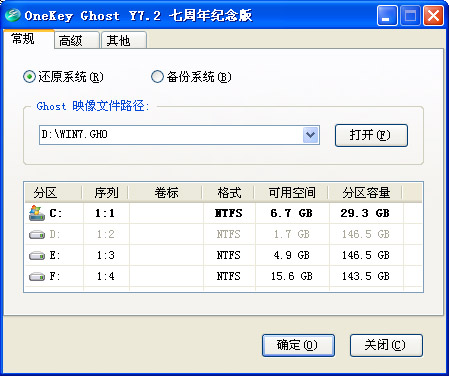449x376 pixels.
Task: Click sequence cell 1:2
Action: [106, 235]
